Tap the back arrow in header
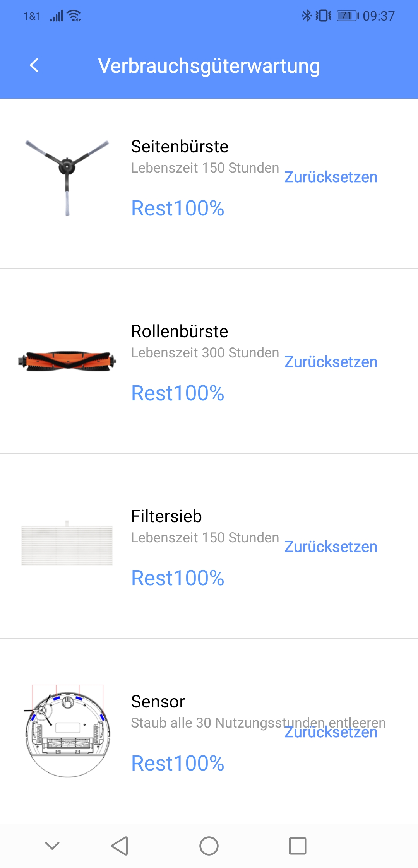Viewport: 418px width, 868px height. coord(34,65)
